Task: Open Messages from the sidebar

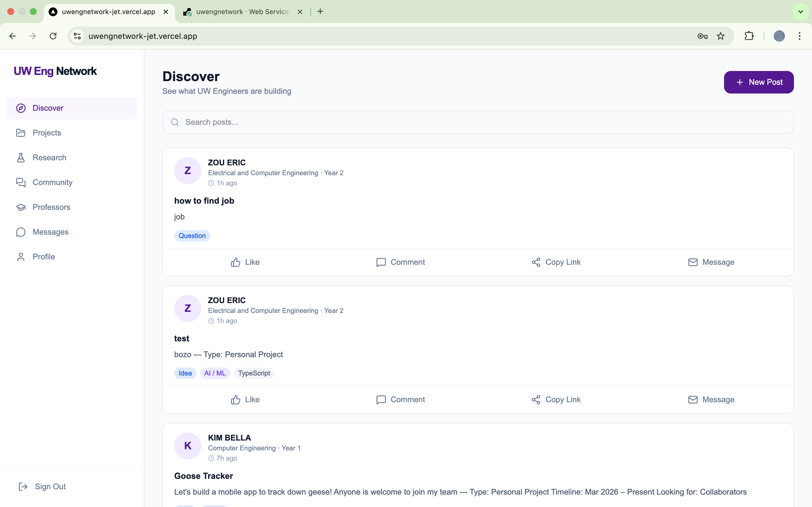Action: pyautogui.click(x=50, y=232)
